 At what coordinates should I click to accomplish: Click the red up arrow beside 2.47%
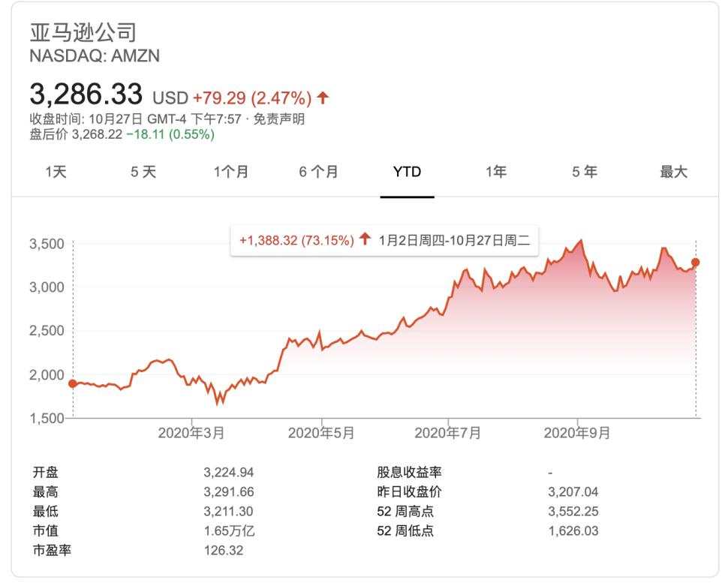coord(323,98)
